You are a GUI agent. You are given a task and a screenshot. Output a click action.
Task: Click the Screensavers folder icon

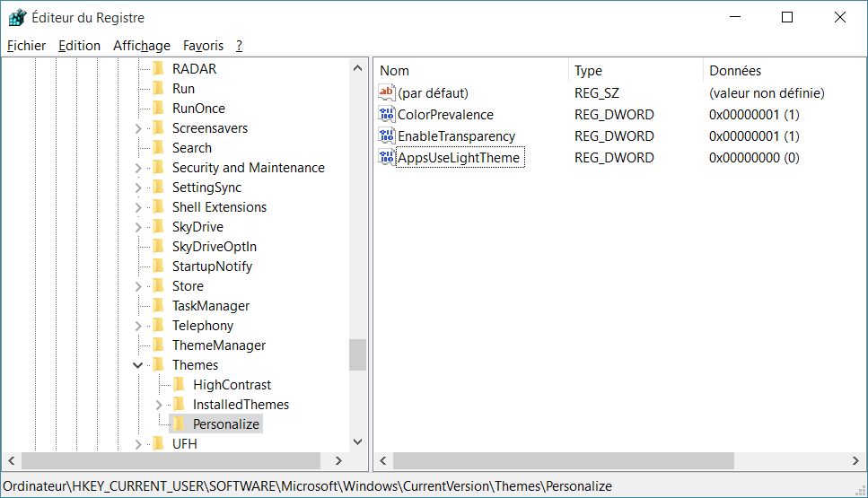pyautogui.click(x=158, y=127)
